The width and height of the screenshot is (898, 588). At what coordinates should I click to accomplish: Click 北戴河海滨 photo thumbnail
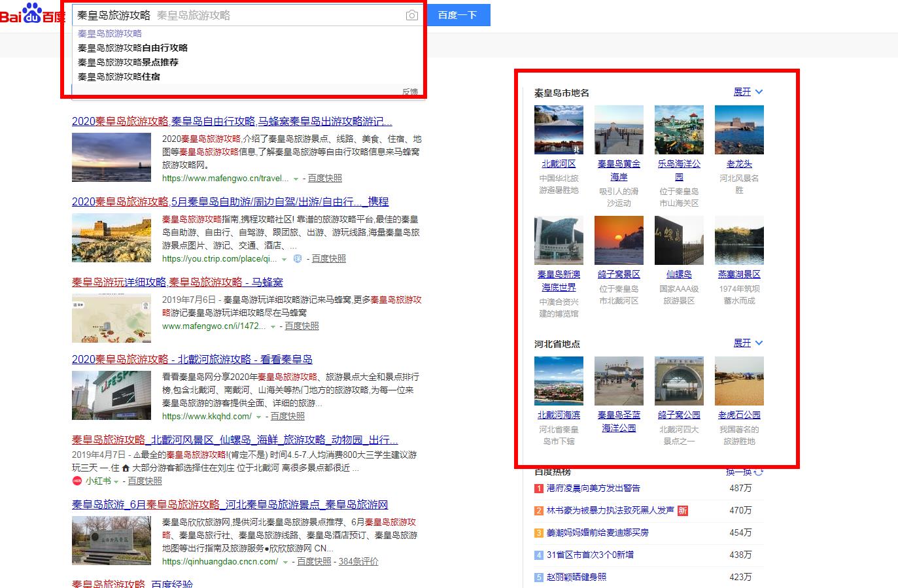[x=559, y=381]
